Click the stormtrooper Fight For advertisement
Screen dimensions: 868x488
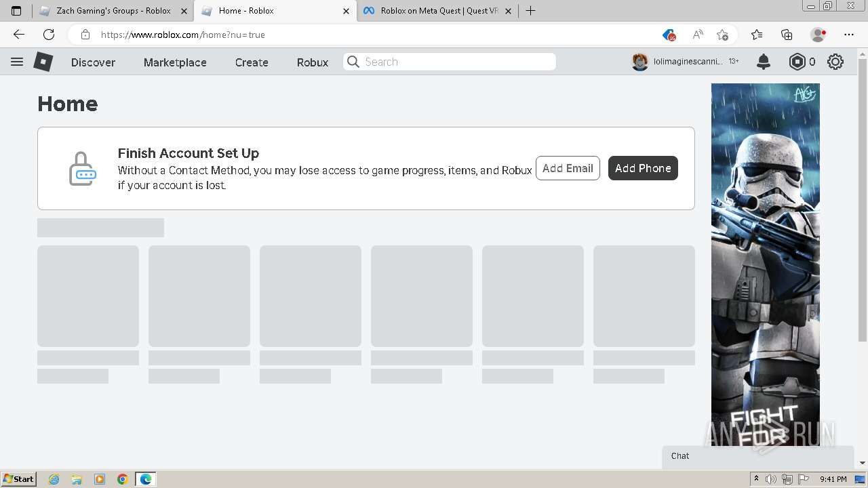[766, 264]
